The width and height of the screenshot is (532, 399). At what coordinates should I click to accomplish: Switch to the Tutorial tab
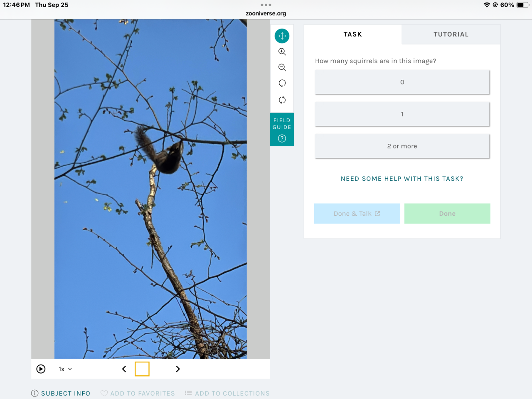(451, 34)
